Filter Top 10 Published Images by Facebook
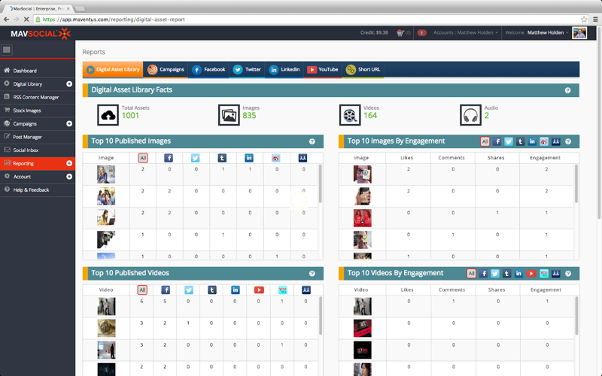602x376 pixels. (x=168, y=158)
